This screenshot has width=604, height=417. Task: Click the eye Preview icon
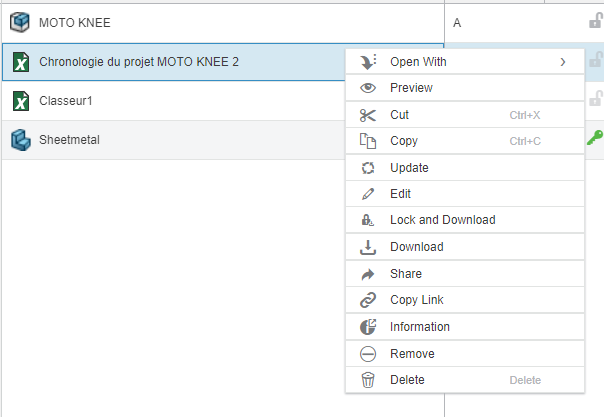368,88
